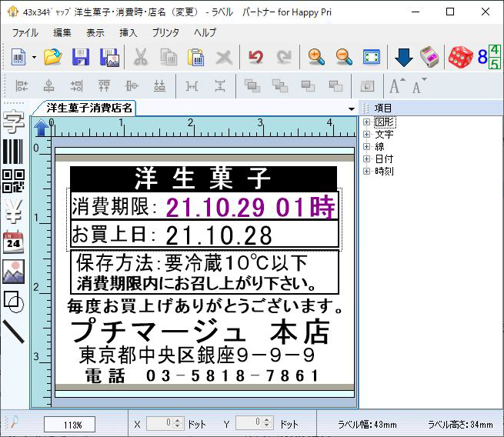Undo the last action
Viewport: 504px width, 437px height.
coord(255,57)
